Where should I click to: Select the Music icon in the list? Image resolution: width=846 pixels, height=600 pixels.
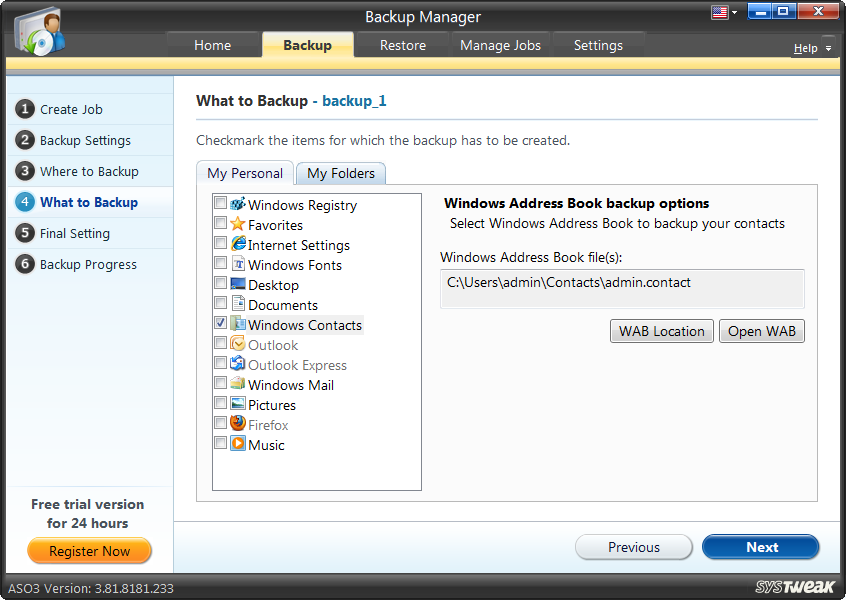point(236,444)
